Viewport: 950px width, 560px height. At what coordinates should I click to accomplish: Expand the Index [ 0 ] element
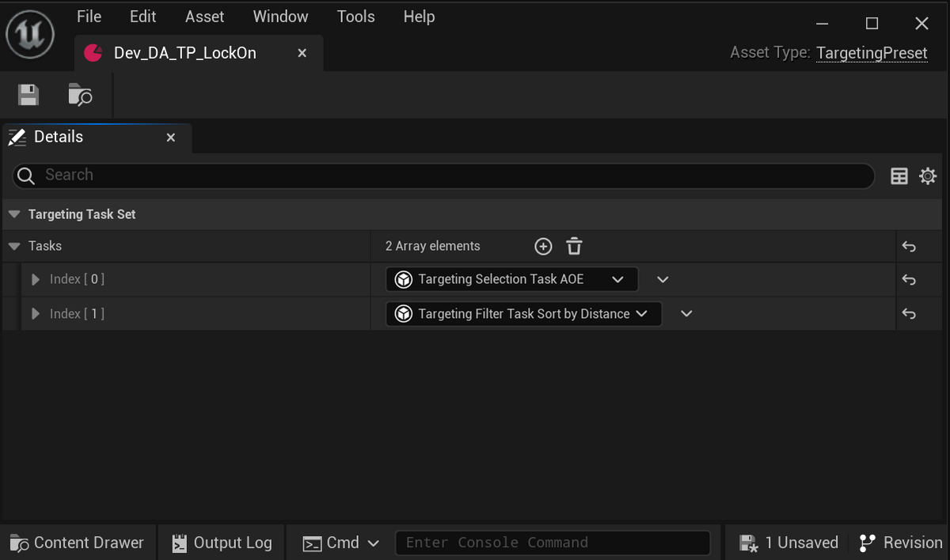click(35, 279)
